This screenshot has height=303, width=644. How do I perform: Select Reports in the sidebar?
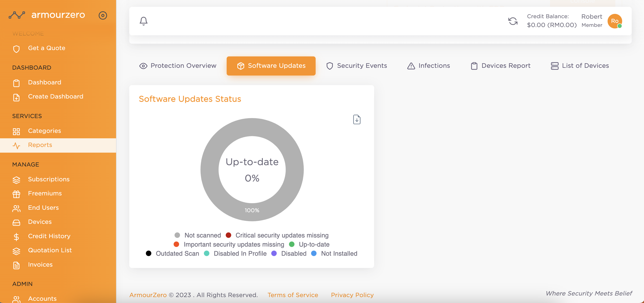tap(58, 145)
